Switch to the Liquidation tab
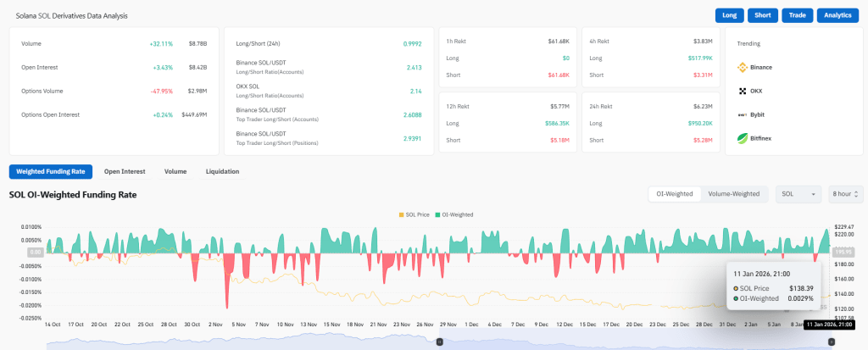 pos(223,172)
